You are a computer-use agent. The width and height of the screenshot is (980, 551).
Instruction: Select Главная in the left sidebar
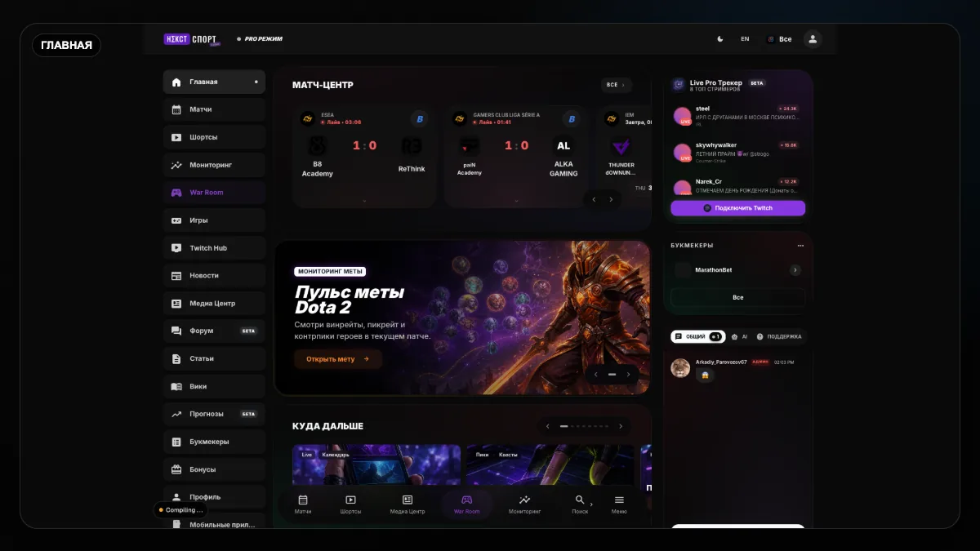pos(214,82)
